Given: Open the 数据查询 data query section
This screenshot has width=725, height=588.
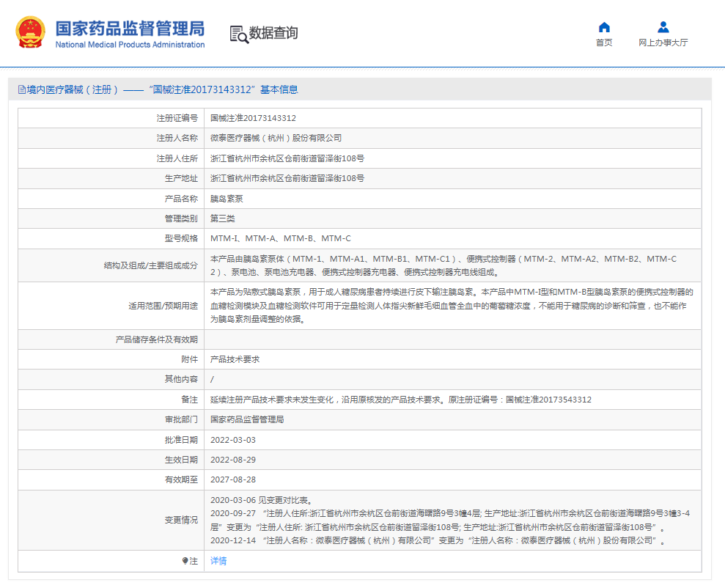Looking at the screenshot, I should [274, 32].
